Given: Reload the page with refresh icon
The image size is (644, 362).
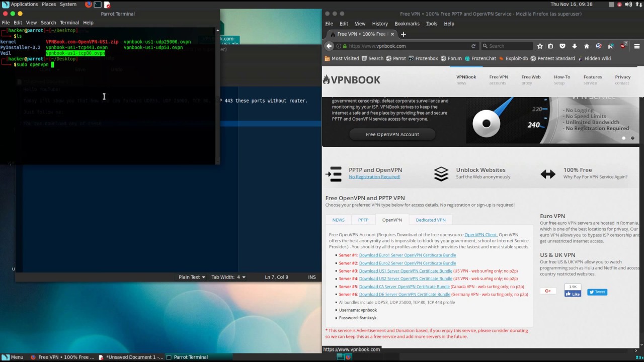Looking at the screenshot, I should pyautogui.click(x=473, y=46).
